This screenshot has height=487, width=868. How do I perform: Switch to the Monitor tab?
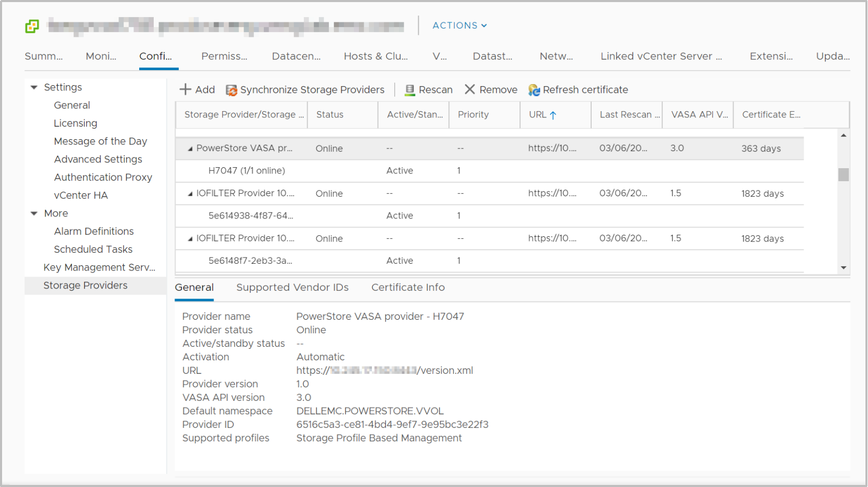click(101, 56)
